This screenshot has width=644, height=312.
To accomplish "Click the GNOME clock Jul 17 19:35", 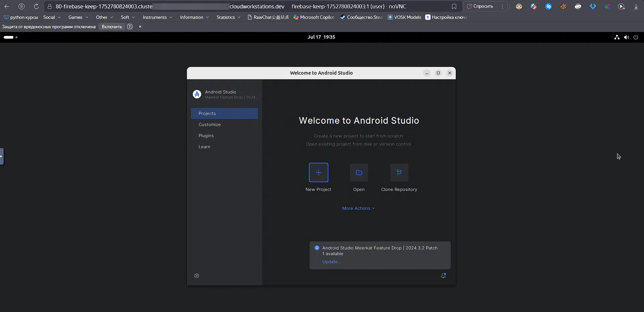I will coord(321,37).
